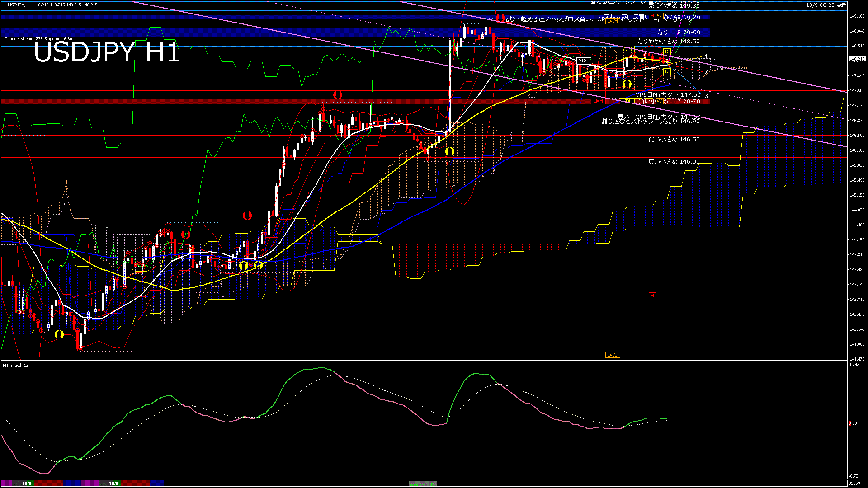
Task: Click the 買い小さめ 146.00 level text
Action: (674, 162)
